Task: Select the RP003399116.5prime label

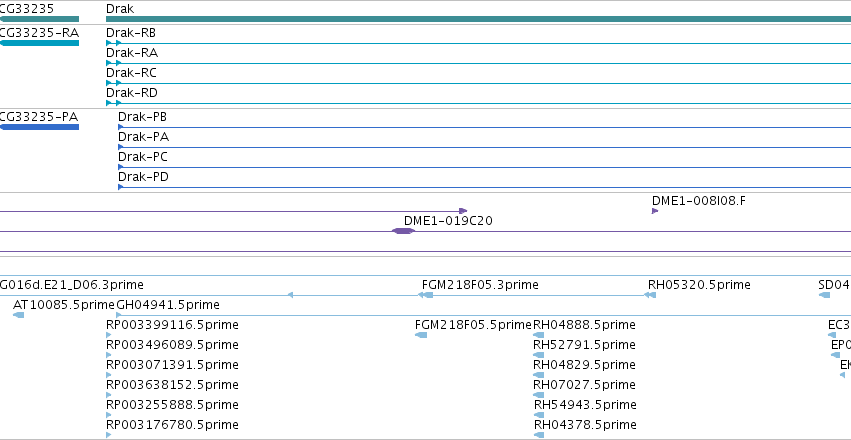Action: (172, 326)
